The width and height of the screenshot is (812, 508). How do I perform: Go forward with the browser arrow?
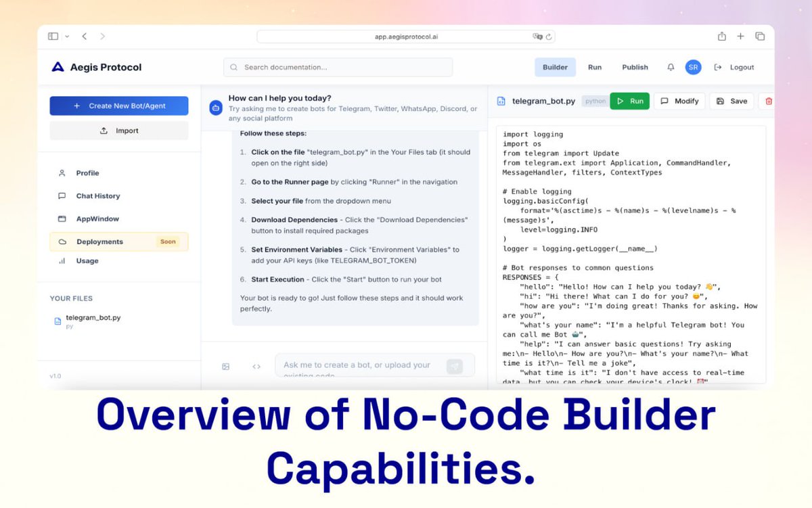pyautogui.click(x=103, y=37)
